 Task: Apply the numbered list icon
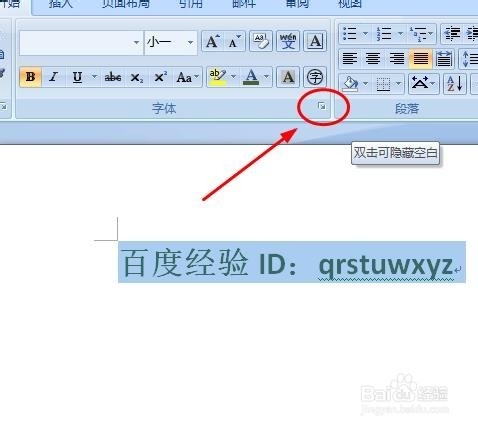coord(384,34)
